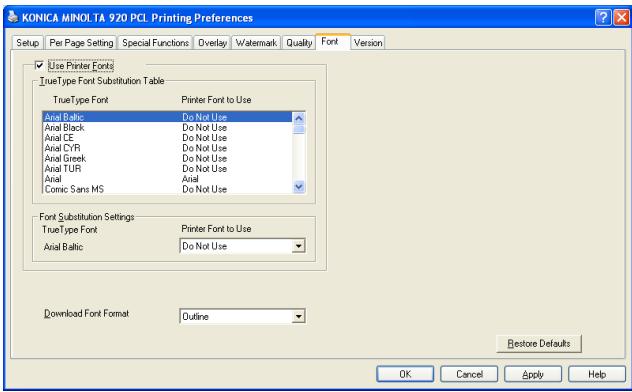Switch to the Setup tab
Viewport: 632px width, 392px height.
[x=27, y=43]
